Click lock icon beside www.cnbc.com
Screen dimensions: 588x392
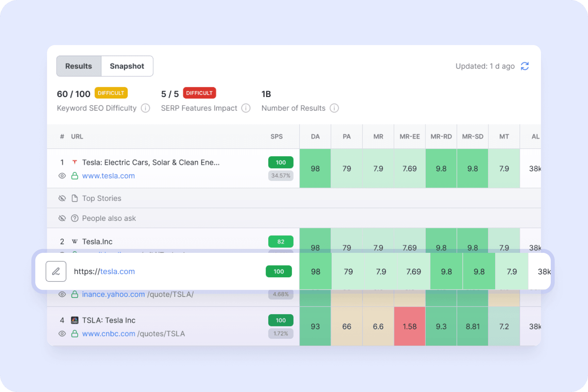point(75,334)
